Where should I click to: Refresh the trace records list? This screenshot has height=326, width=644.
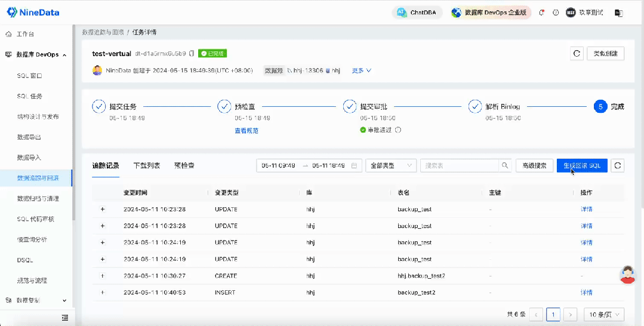[617, 165]
